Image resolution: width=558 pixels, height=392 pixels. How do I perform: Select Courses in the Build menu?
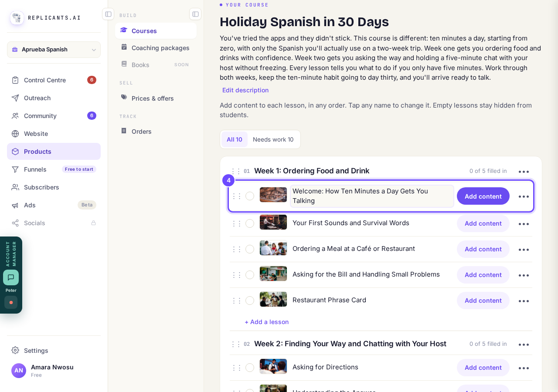coord(156,31)
